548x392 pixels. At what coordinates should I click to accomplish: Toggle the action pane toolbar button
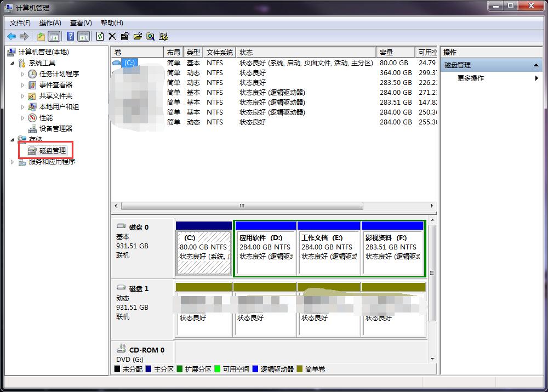[x=83, y=36]
